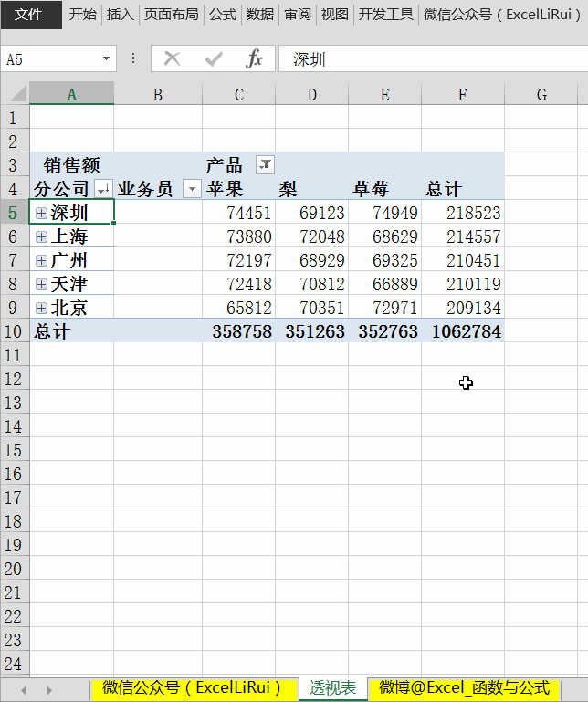The width and height of the screenshot is (588, 702).
Task: Open the 文件 menu
Action: click(x=31, y=15)
